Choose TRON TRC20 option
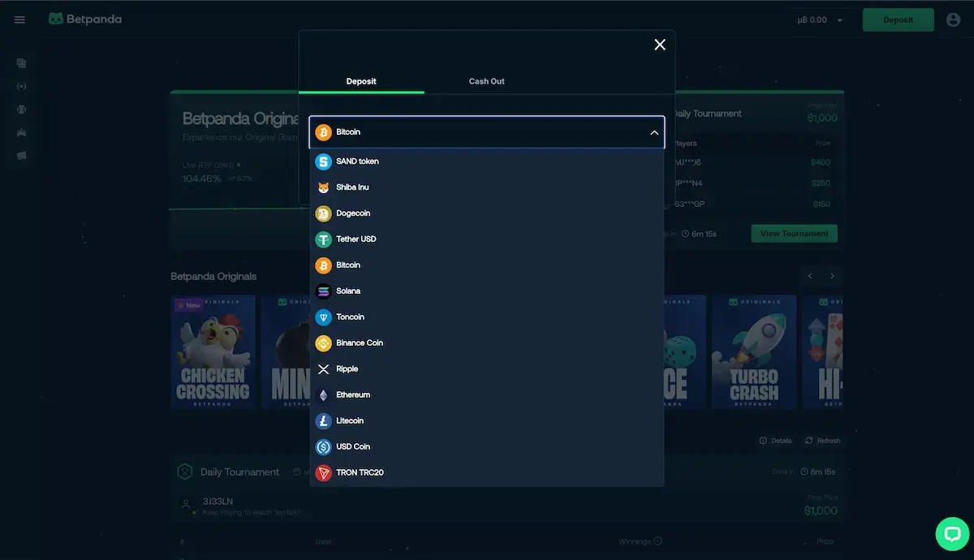The image size is (974, 560). click(360, 472)
